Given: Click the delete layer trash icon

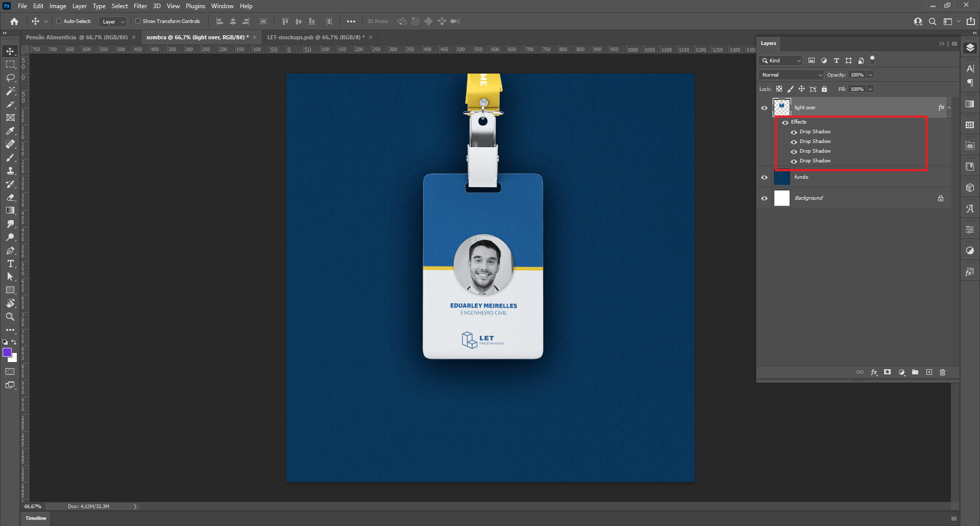Looking at the screenshot, I should [x=942, y=372].
